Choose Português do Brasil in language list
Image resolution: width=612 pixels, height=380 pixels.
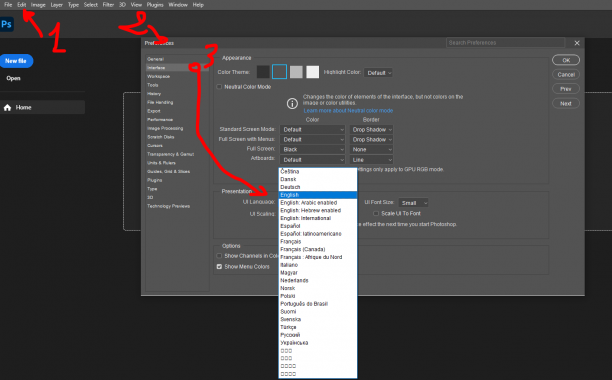pos(318,304)
